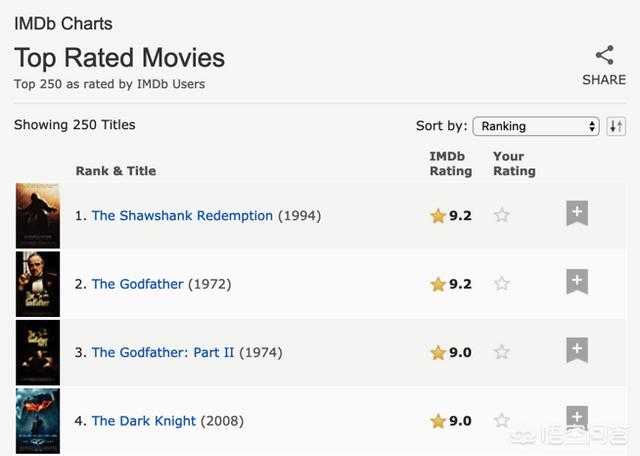Rate The Shawshank Redemption with empty star

pos(502,215)
